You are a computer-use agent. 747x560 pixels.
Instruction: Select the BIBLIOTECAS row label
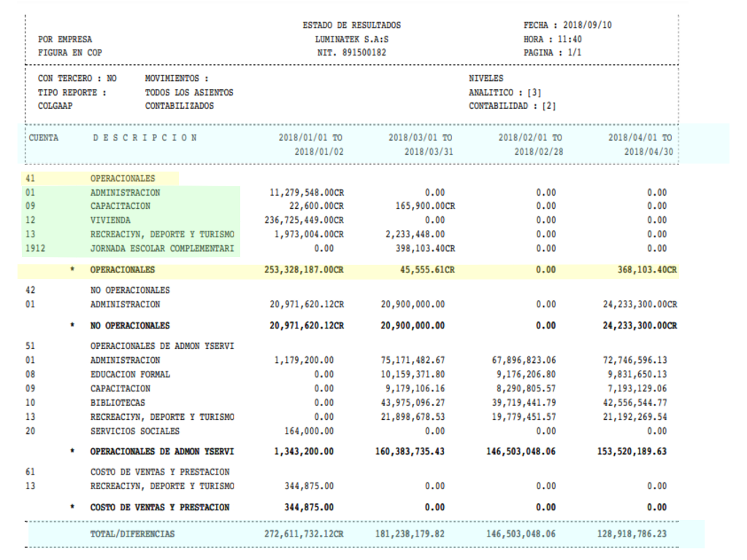coord(118,403)
